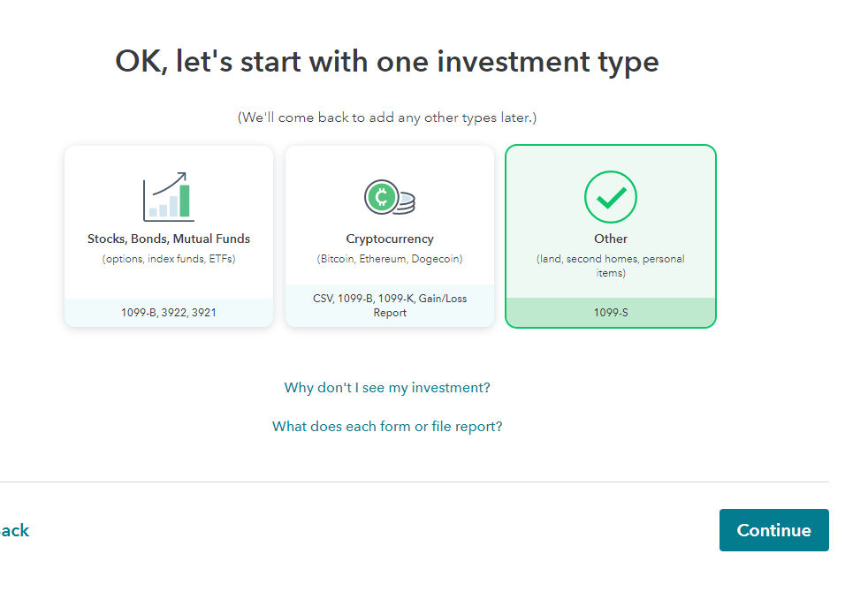Open "What does each form or file report?" link
This screenshot has width=868, height=607.
tap(387, 427)
